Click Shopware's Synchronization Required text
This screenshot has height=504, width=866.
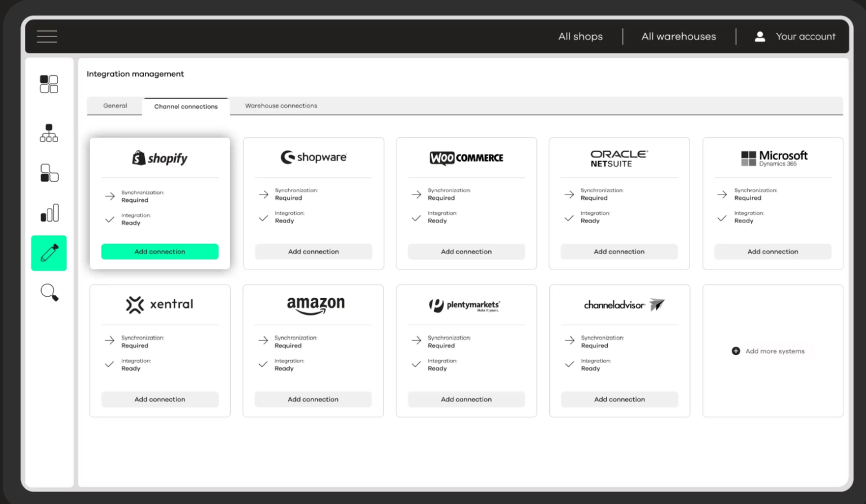296,194
